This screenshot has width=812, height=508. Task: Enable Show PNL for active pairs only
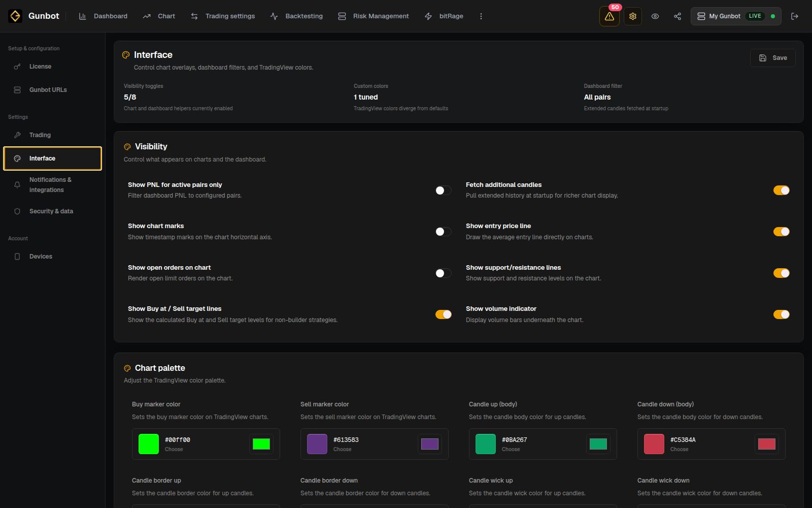click(x=443, y=190)
